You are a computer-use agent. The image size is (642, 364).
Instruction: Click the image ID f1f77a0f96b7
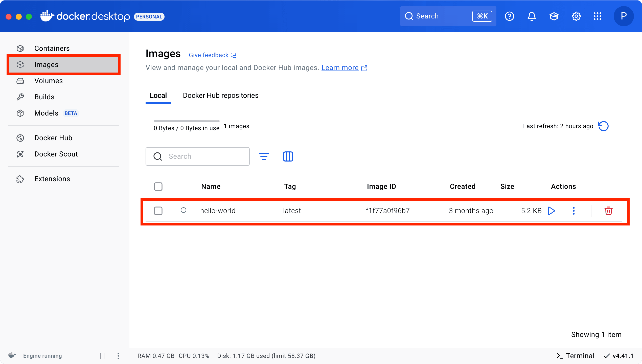click(388, 211)
